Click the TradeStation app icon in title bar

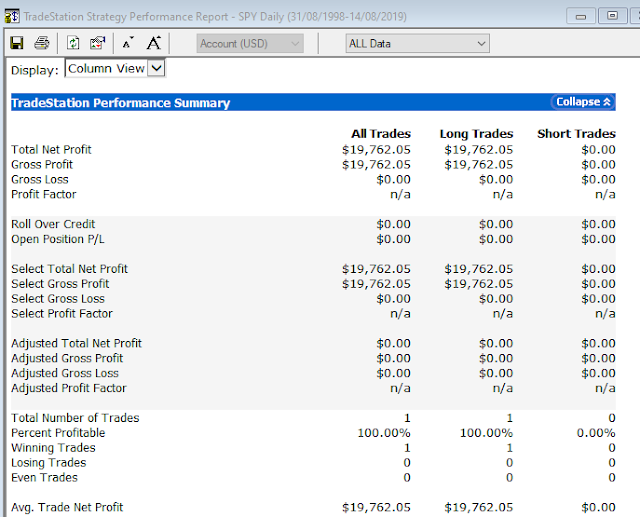(x=12, y=16)
